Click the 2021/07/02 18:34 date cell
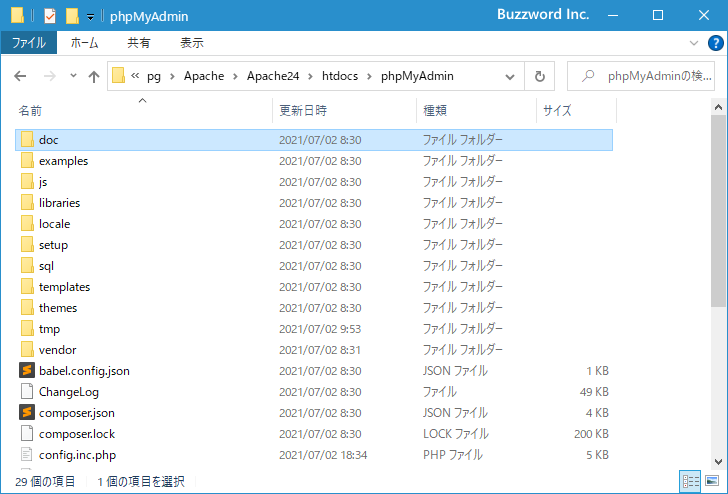728x494 pixels. pos(323,455)
